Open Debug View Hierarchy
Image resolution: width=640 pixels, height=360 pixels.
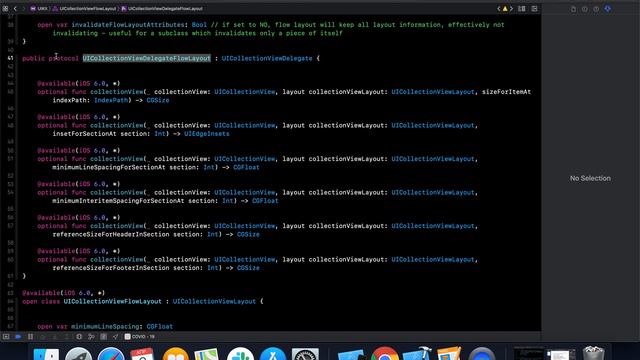click(x=79, y=337)
